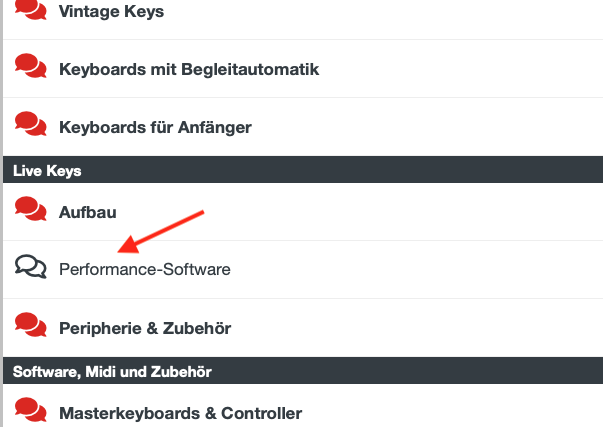Screen dimensions: 603x427
Task: Click the red bubbles next to Keyboards für Anfänger
Action: (31, 124)
